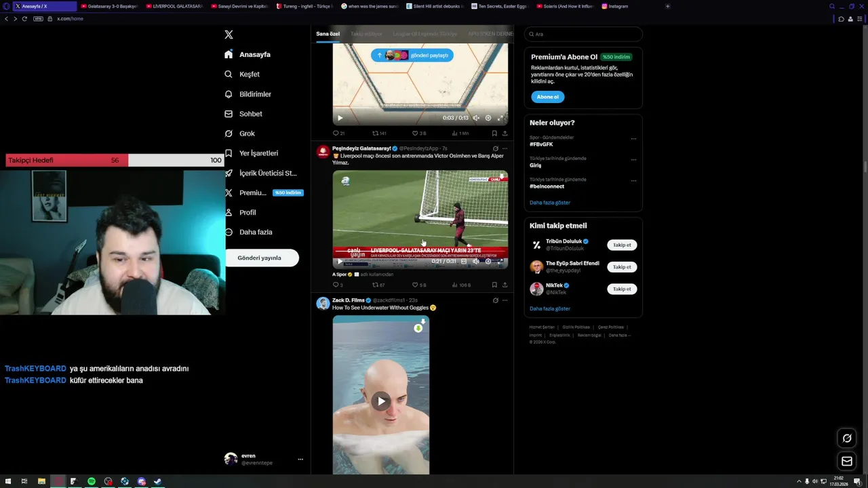
Task: Open more options for Giriş trend
Action: coord(634,160)
